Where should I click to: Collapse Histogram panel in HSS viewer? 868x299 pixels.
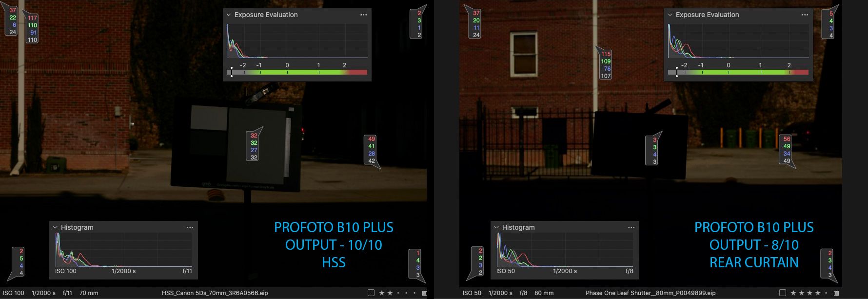[55, 228]
